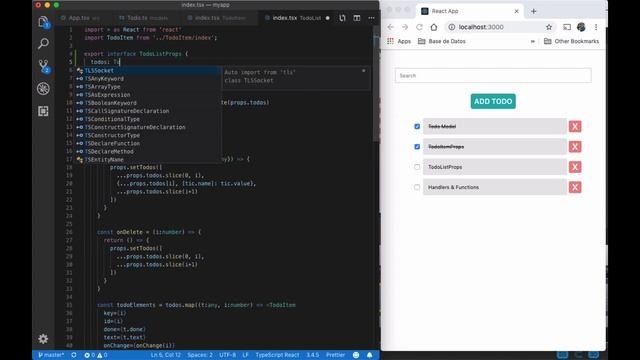The height and width of the screenshot is (360, 640).
Task: Uncheck the Todo Model checkbox
Action: coord(417,127)
